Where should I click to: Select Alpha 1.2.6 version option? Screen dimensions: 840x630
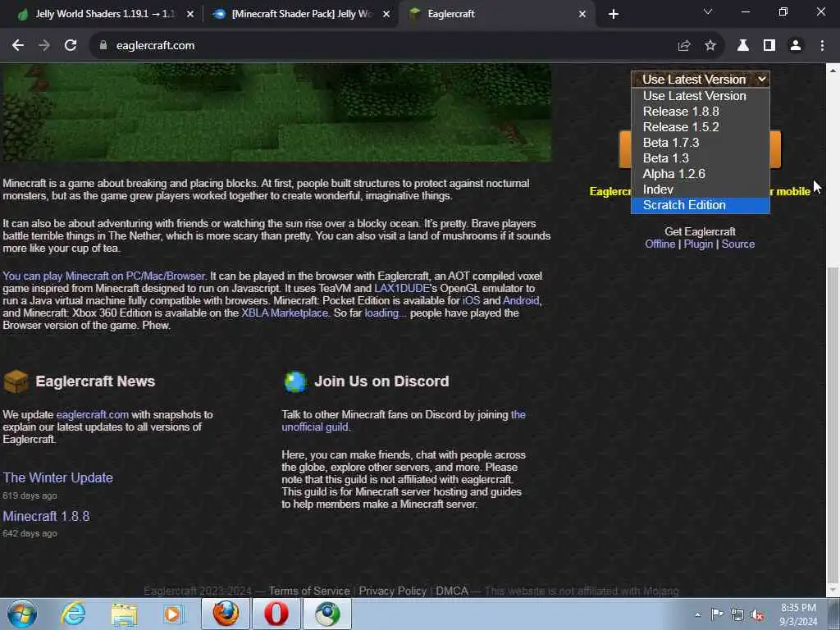(x=701, y=174)
